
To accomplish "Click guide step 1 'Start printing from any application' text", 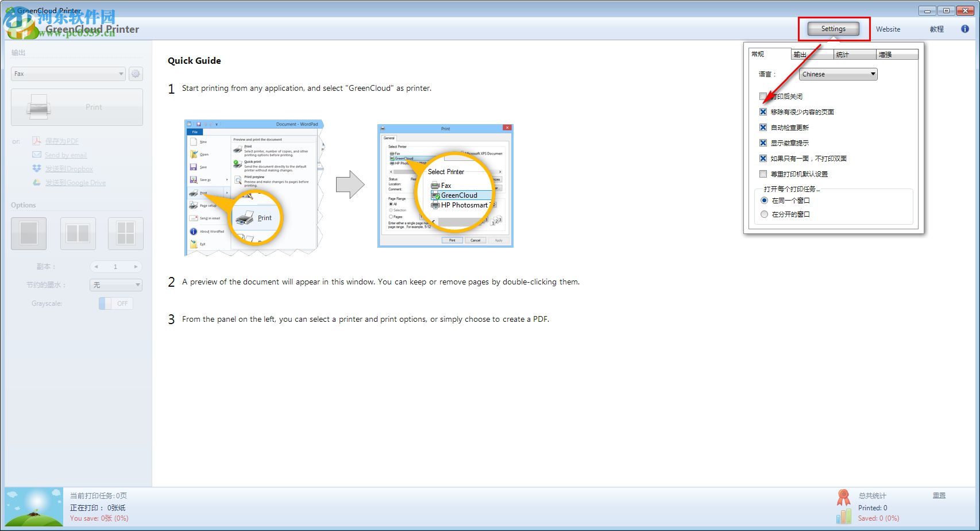I will [307, 88].
